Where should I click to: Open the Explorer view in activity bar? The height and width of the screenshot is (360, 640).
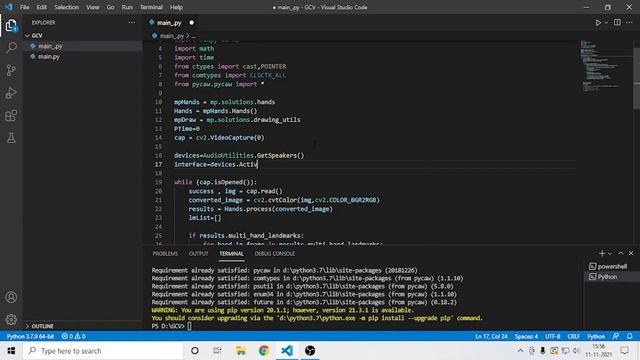[x=11, y=26]
